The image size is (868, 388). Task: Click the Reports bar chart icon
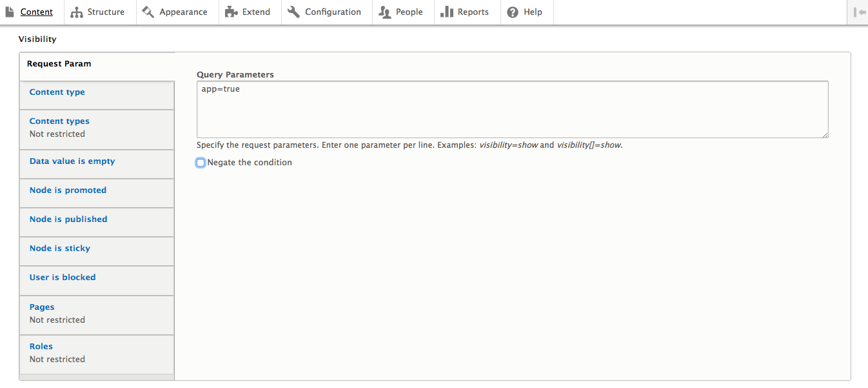point(447,12)
